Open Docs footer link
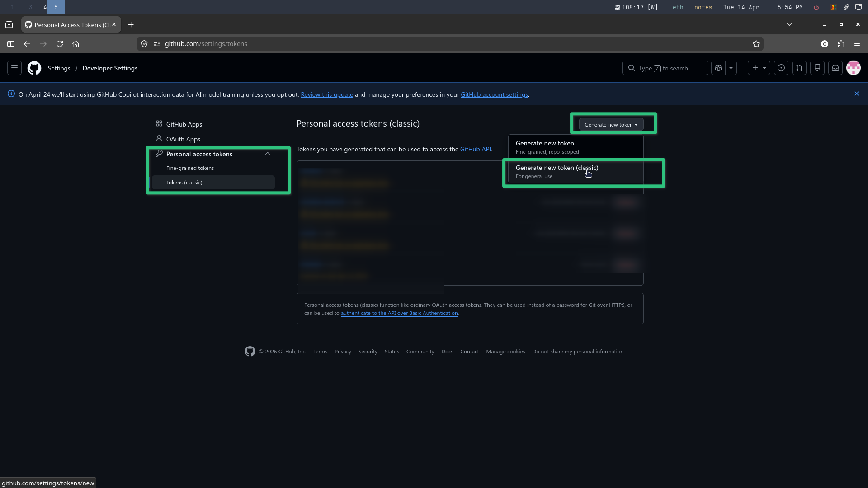 point(447,352)
